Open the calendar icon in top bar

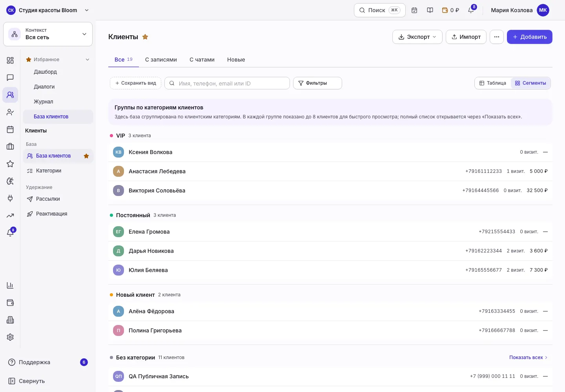pyautogui.click(x=414, y=10)
